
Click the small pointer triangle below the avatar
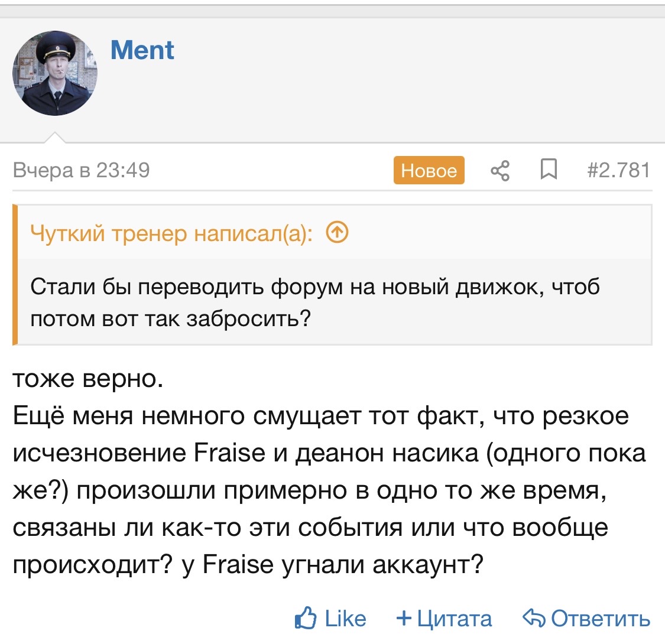coord(55,137)
